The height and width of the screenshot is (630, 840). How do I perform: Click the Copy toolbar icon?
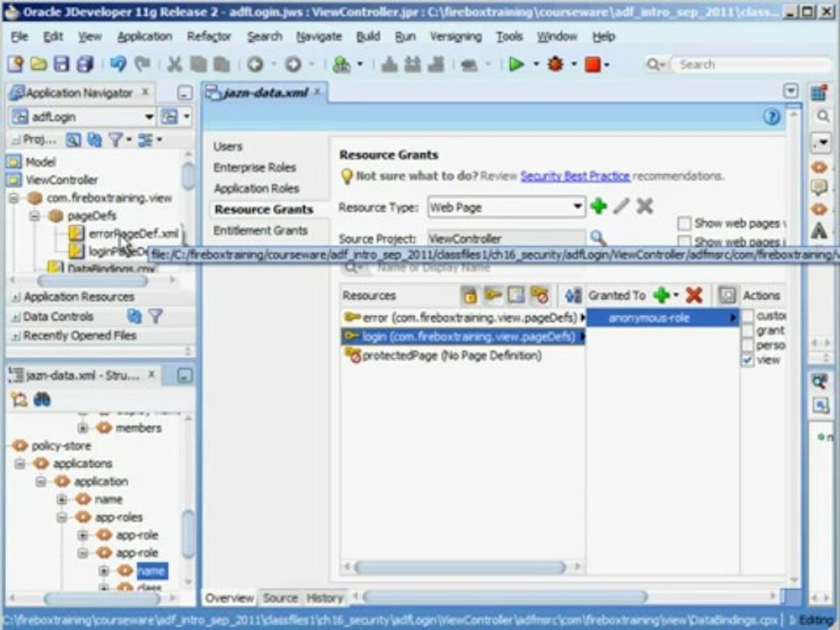199,64
